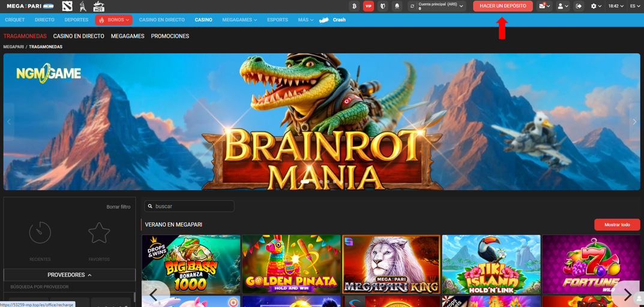
Task: Click the TRAGAMONEDAS breadcrumb text
Action: point(46,47)
